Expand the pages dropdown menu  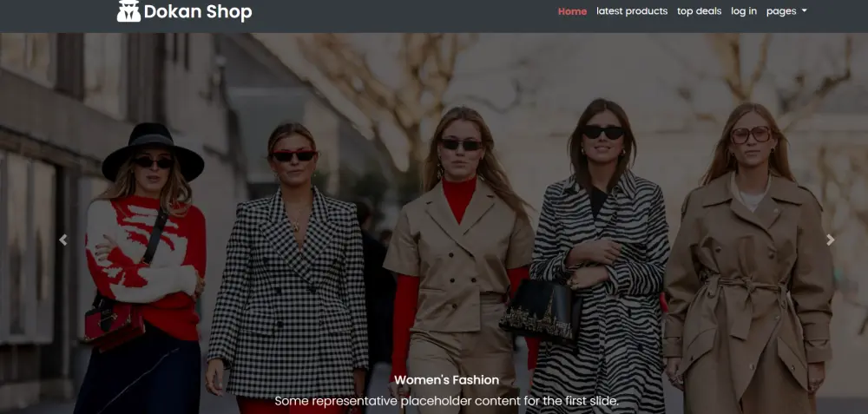click(786, 11)
